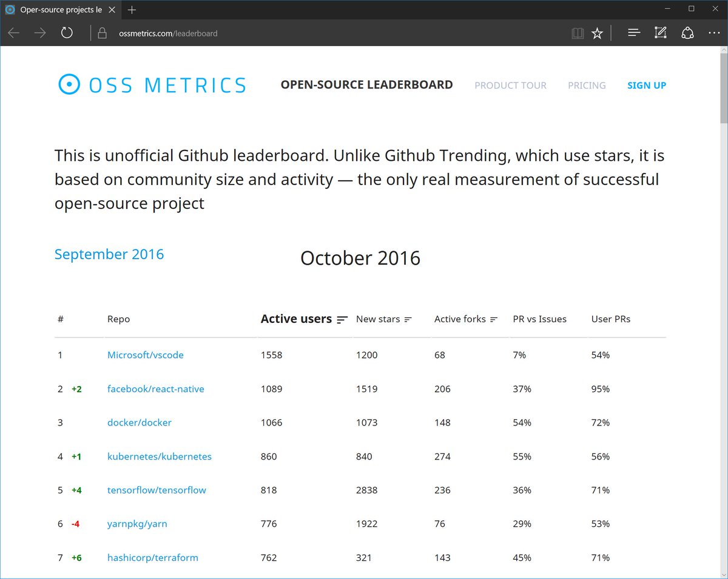This screenshot has height=579, width=728.
Task: Open tensorflow/tensorflow repo link
Action: pyautogui.click(x=157, y=490)
